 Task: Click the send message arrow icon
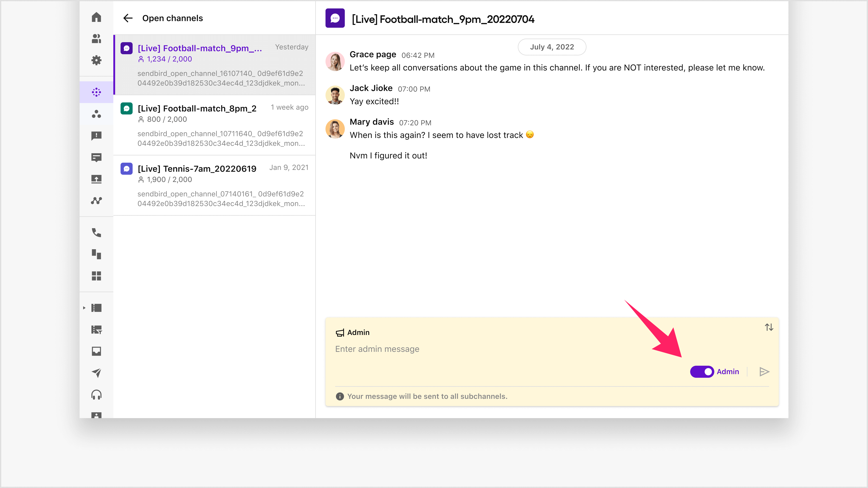[x=764, y=372]
